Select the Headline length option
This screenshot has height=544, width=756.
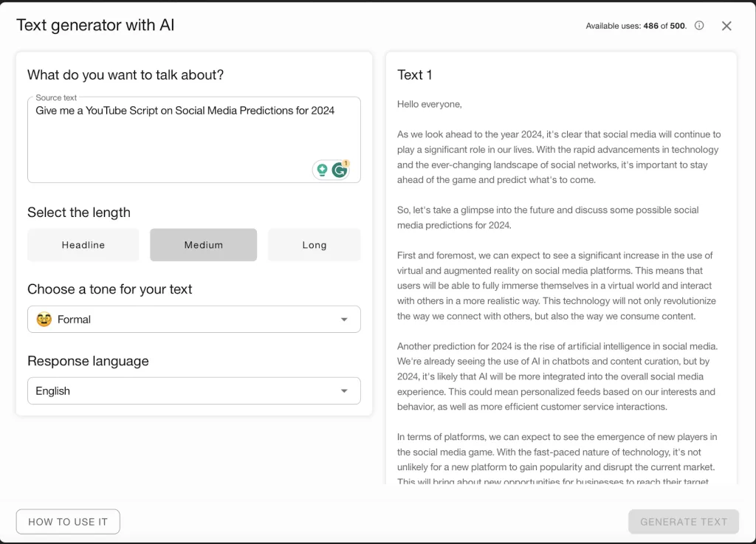(x=83, y=245)
